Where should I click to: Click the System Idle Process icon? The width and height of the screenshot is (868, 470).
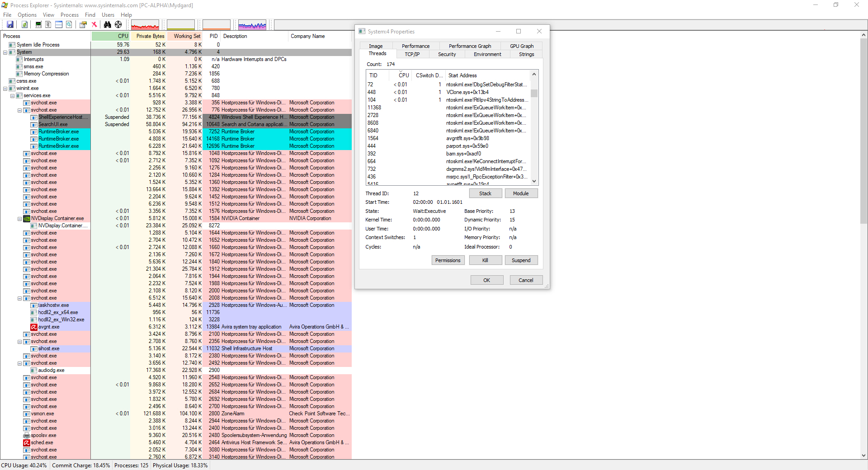pyautogui.click(x=12, y=45)
